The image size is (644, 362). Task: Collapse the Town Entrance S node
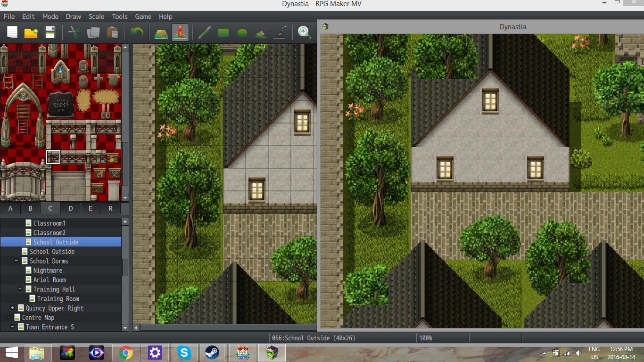tap(13, 327)
